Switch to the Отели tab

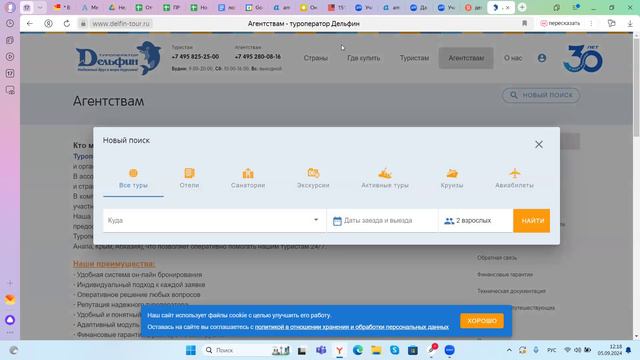coord(189,179)
